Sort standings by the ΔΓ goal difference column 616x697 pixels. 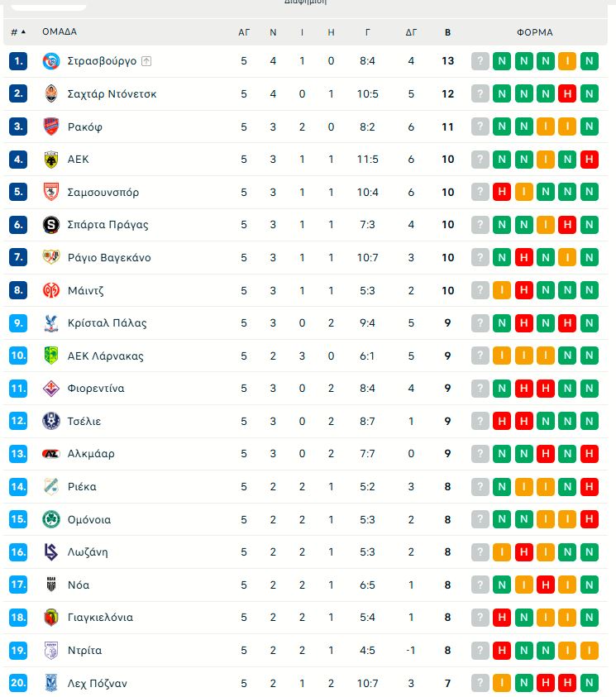[x=411, y=32]
